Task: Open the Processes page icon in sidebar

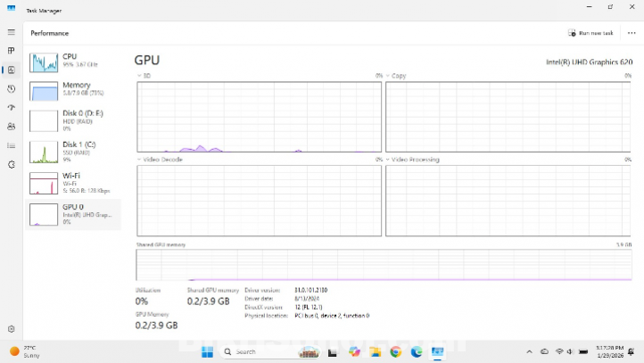Action: (x=12, y=51)
